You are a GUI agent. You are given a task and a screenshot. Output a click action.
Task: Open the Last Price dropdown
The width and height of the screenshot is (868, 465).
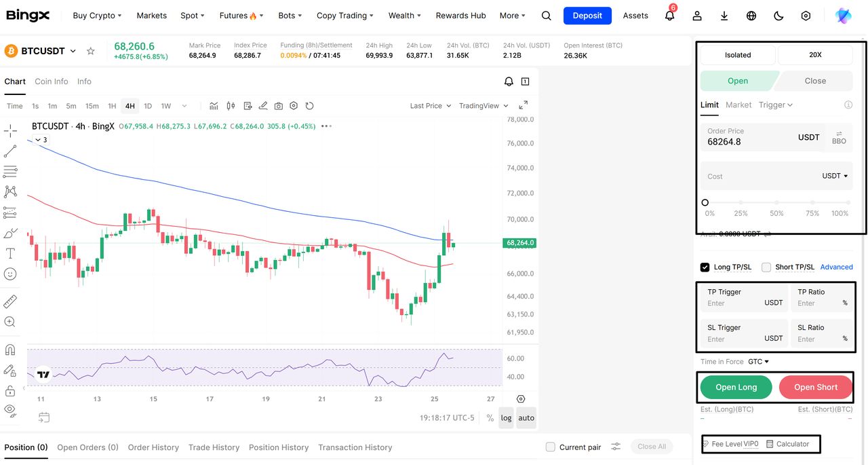(x=430, y=106)
